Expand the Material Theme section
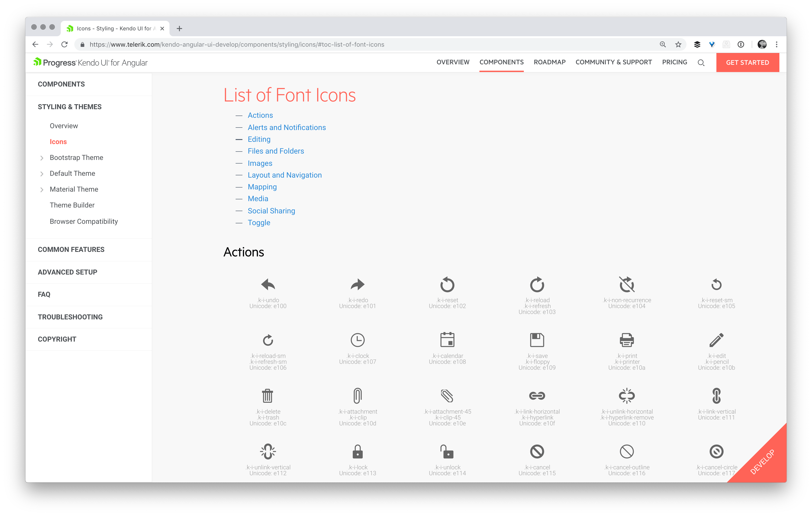Screen dimensions: 812x516 tap(42, 189)
